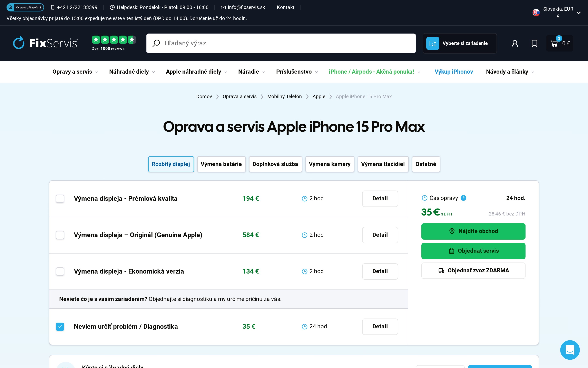Open Detail for Prémiová kvalita display
Image resolution: width=588 pixels, height=368 pixels.
(x=380, y=199)
